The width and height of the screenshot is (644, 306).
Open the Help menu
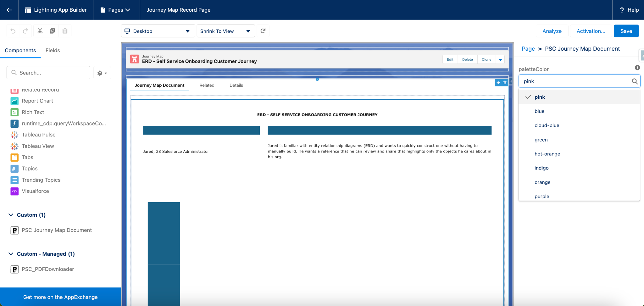(629, 10)
